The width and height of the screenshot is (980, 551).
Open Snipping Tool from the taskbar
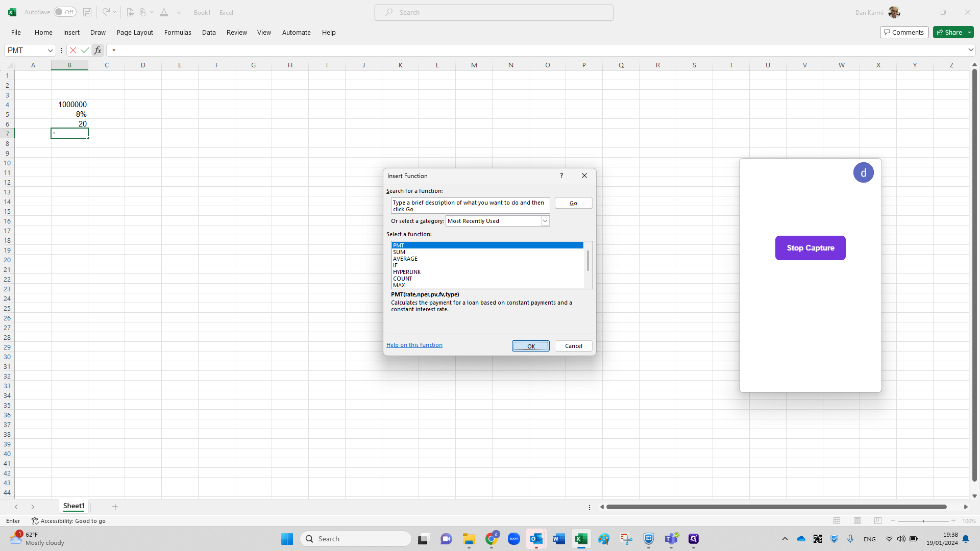(x=626, y=539)
